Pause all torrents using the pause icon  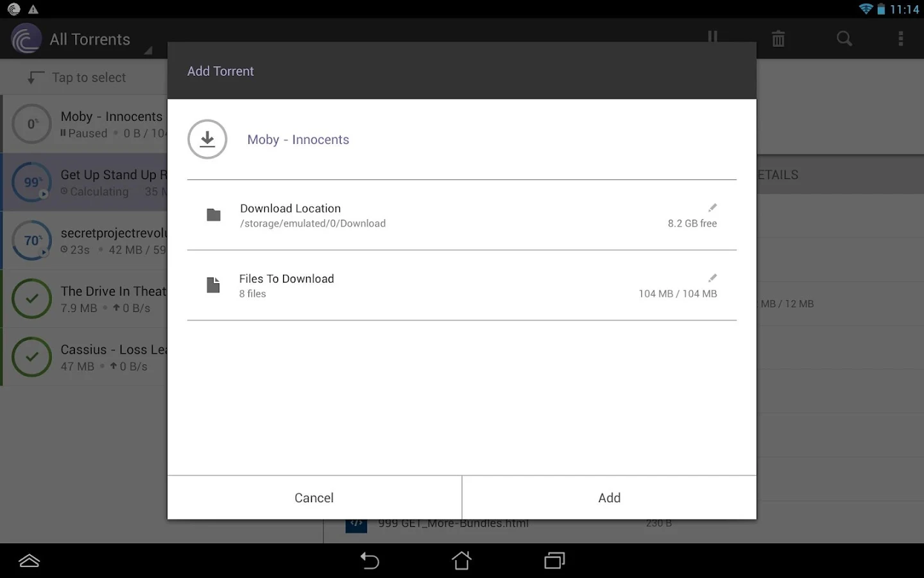(x=712, y=39)
